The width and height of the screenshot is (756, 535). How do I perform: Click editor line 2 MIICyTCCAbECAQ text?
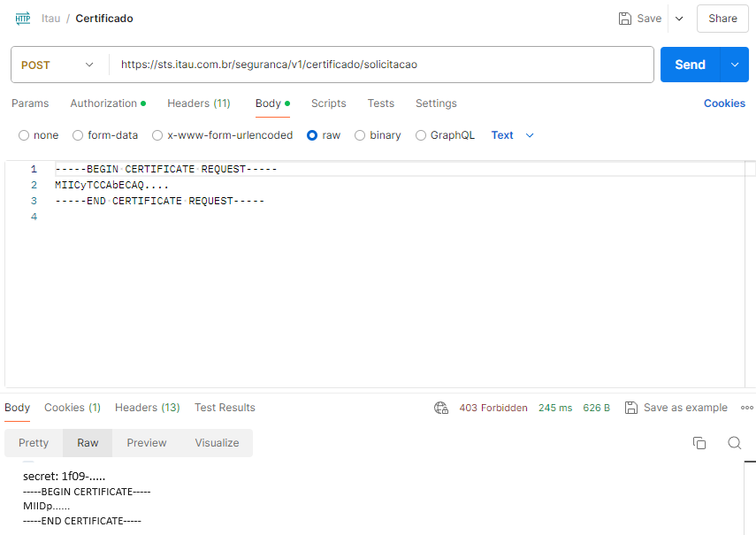pos(111,185)
